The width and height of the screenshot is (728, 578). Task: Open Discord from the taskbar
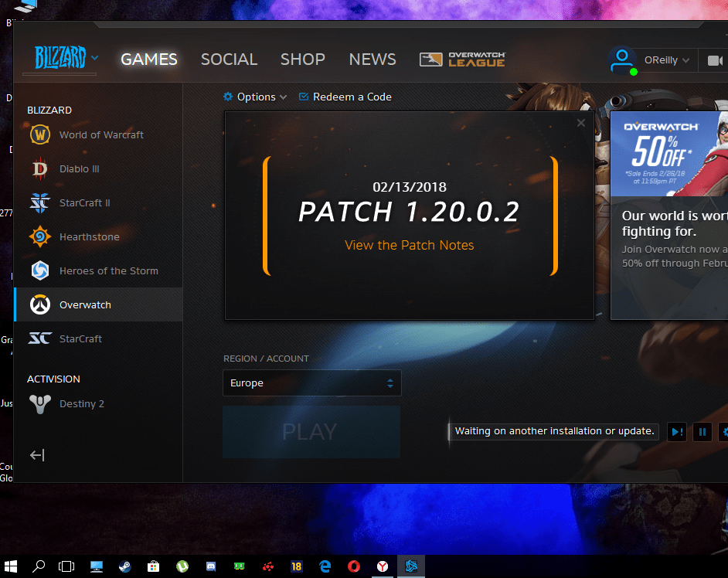(x=211, y=566)
